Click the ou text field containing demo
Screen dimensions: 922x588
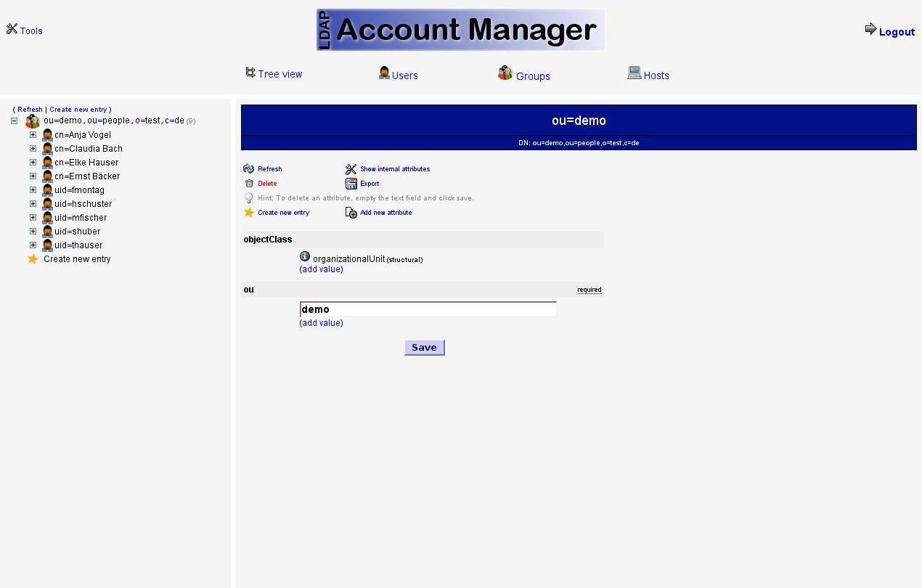tap(428, 309)
